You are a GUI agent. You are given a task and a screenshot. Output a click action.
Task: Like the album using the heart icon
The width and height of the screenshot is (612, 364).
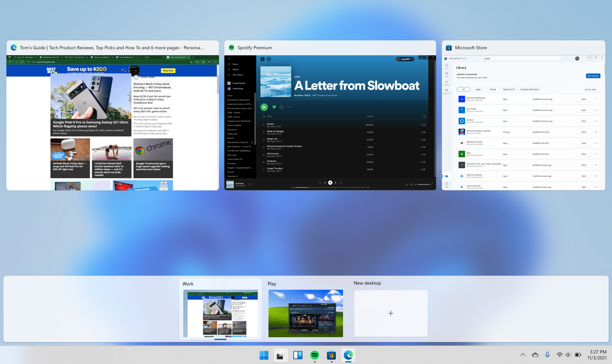click(x=274, y=107)
